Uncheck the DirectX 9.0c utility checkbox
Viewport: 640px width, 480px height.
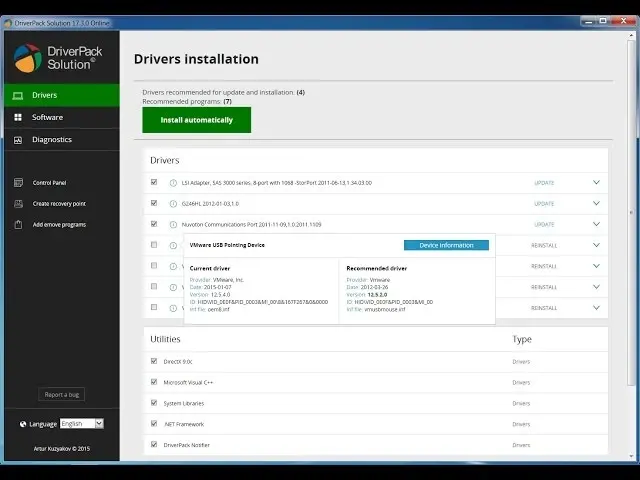[x=153, y=361]
